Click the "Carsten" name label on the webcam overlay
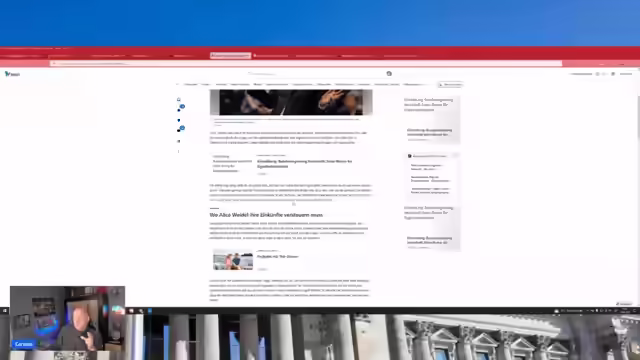 tap(23, 344)
